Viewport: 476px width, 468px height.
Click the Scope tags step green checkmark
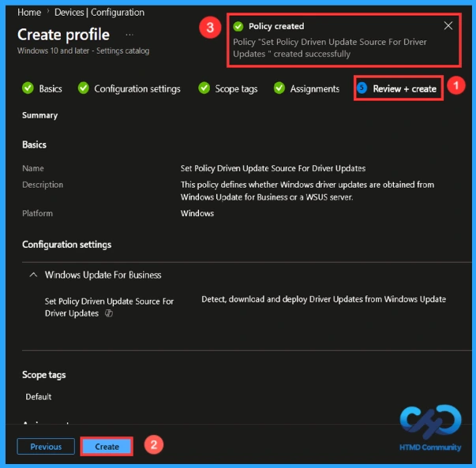tap(204, 88)
